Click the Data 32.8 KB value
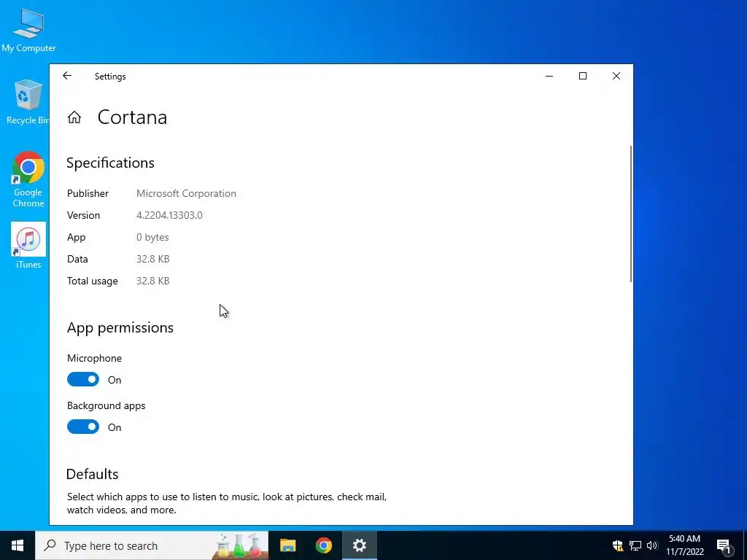The height and width of the screenshot is (560, 747). (x=153, y=259)
